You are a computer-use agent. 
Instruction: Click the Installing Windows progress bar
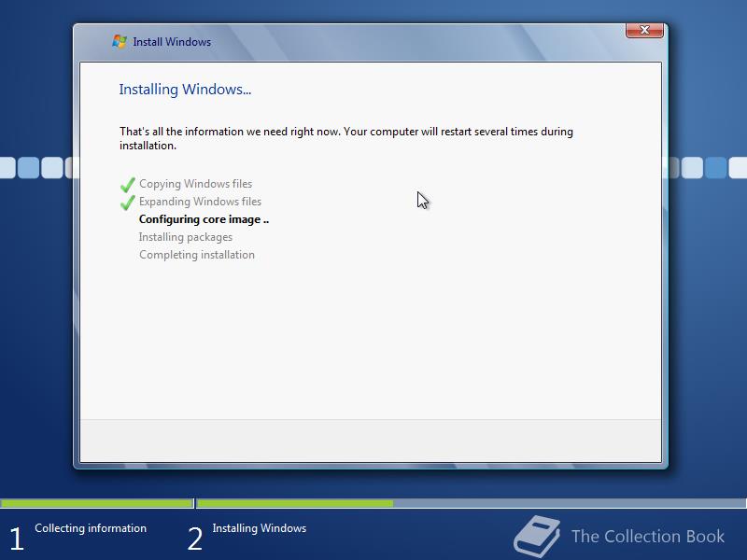tap(472, 503)
